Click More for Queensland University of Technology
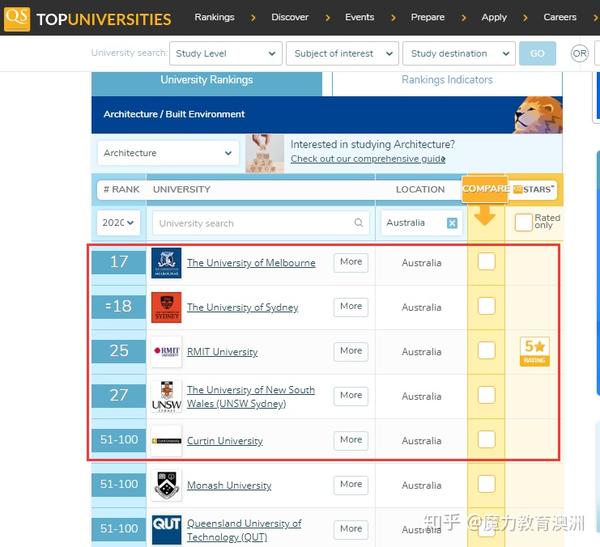Screen dimensions: 600x547 point(351,529)
